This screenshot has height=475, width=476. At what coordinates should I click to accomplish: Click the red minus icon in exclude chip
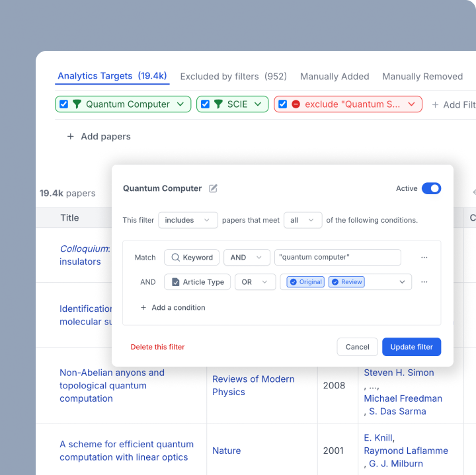tap(296, 104)
